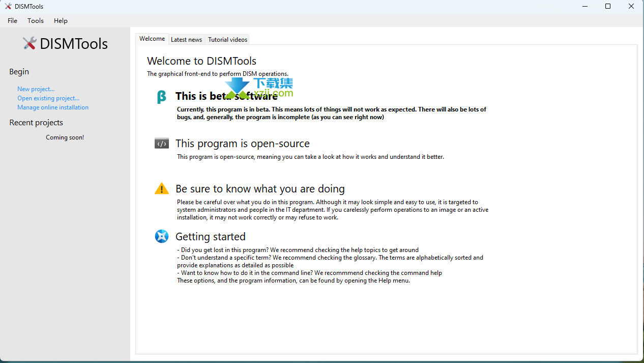The width and height of the screenshot is (644, 363).
Task: Click Manage online installation link
Action: (x=53, y=107)
